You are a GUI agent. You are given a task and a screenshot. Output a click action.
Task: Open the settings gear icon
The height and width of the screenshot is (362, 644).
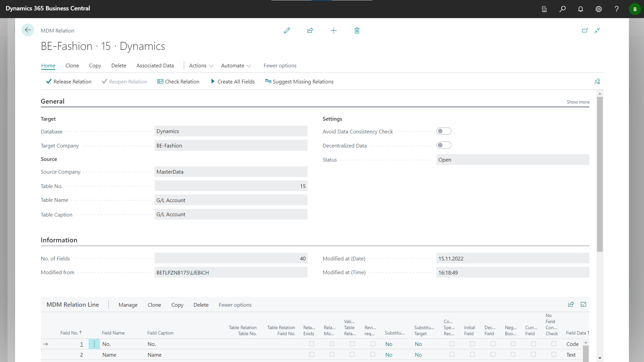tap(599, 9)
